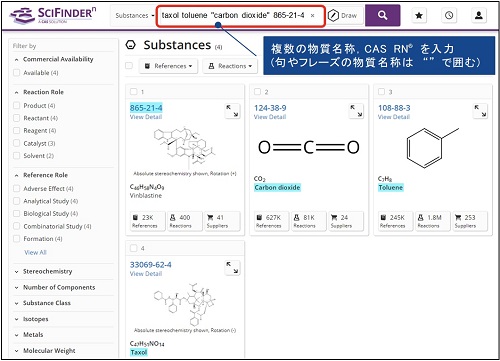The width and height of the screenshot is (500, 361).
Task: Open the Draw structure editor
Action: [343, 16]
